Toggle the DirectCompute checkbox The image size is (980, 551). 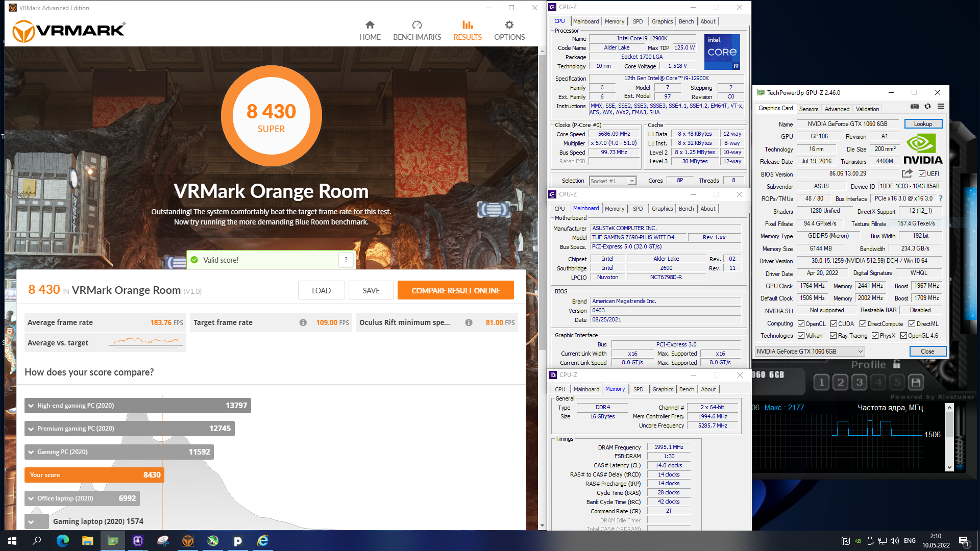tap(863, 324)
